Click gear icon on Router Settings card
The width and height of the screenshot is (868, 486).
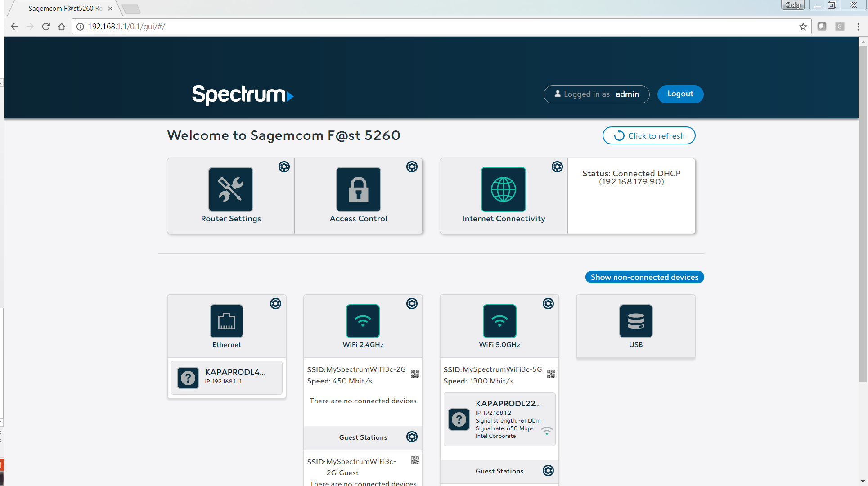(x=284, y=167)
